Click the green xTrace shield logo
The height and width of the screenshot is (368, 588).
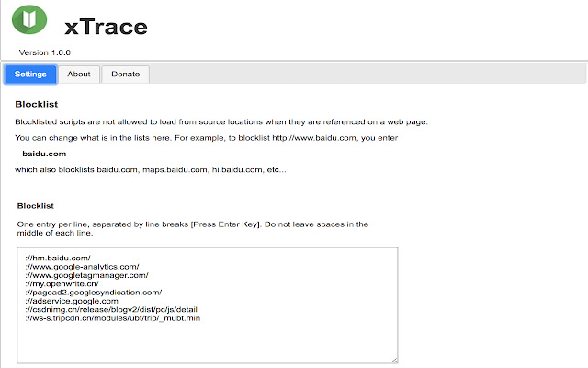click(29, 19)
